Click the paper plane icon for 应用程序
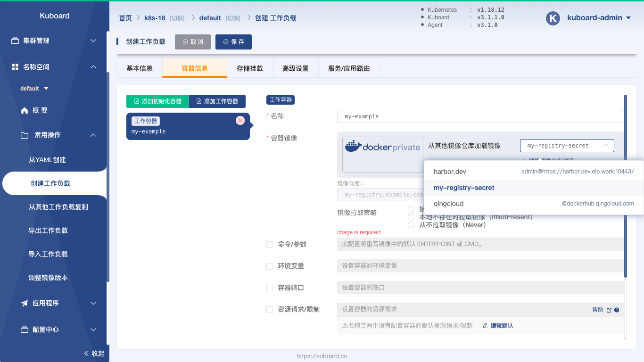The width and height of the screenshot is (644, 362). click(x=25, y=303)
